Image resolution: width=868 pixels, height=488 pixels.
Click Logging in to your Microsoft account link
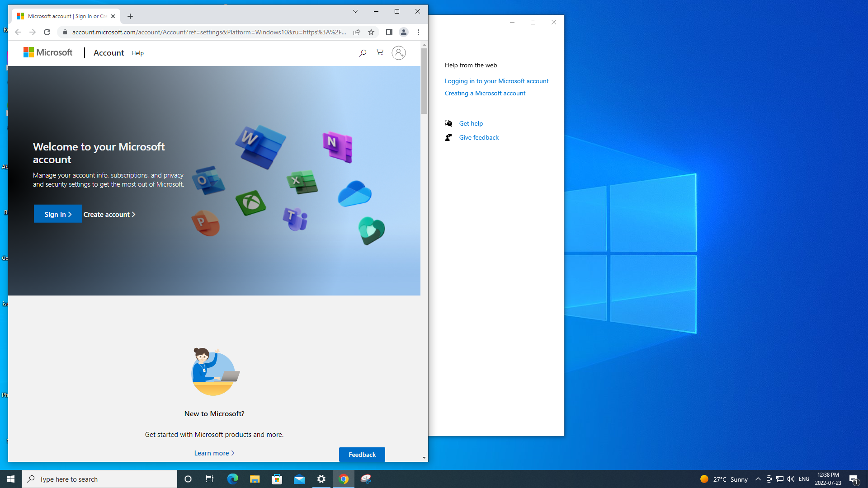point(496,81)
